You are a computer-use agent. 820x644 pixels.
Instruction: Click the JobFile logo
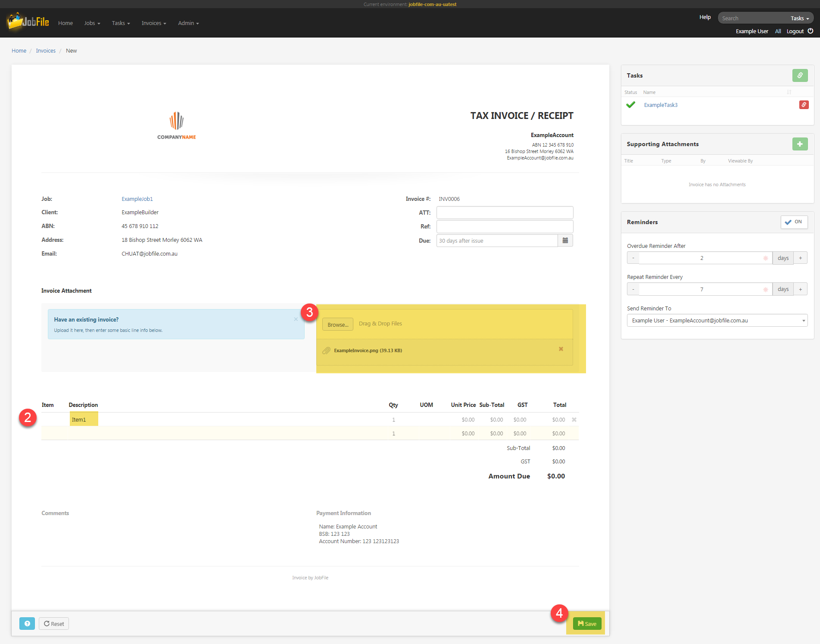coord(28,22)
